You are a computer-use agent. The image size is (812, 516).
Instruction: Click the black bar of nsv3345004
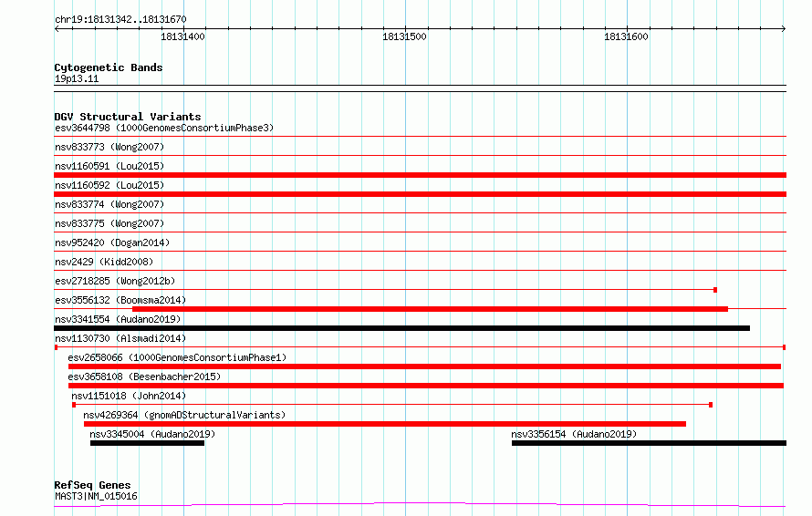(x=147, y=443)
